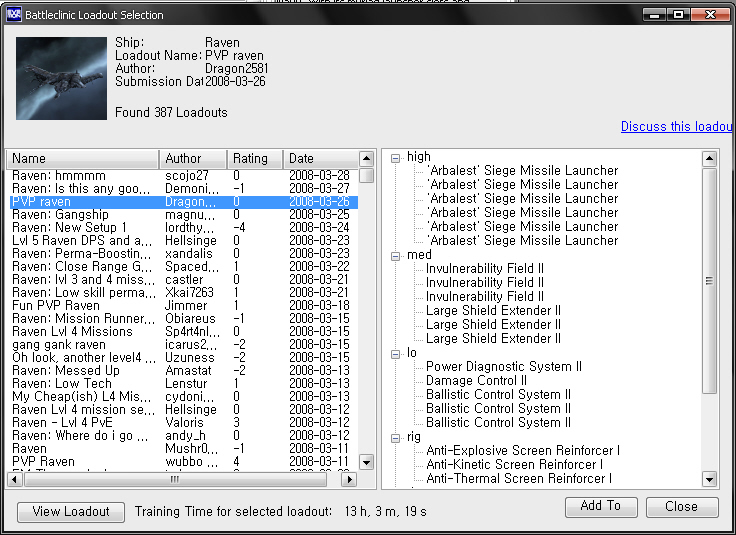736x535 pixels.
Task: Click loadout list scroll up arrow
Action: 367,159
